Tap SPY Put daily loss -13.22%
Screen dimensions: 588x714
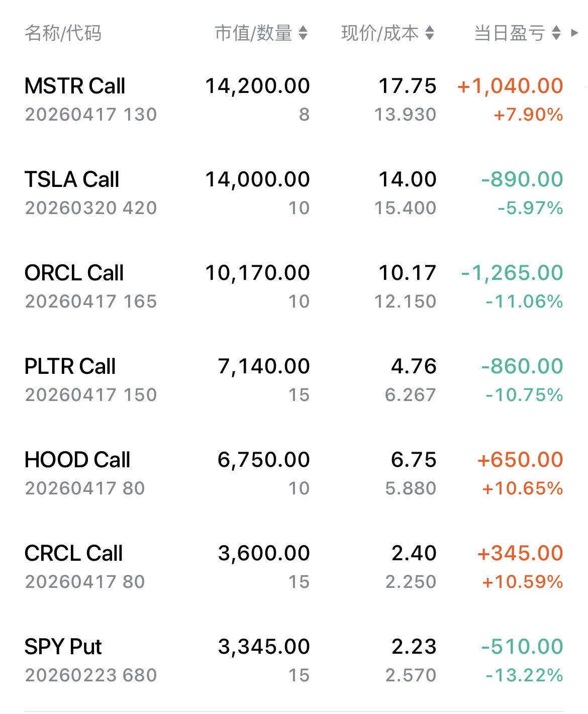point(524,675)
